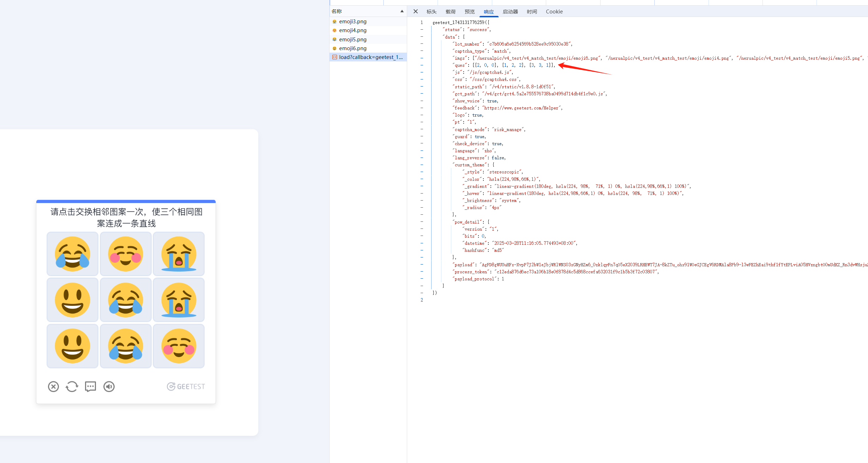868x463 pixels.
Task: Collapse the "data" object line
Action: tap(422, 37)
